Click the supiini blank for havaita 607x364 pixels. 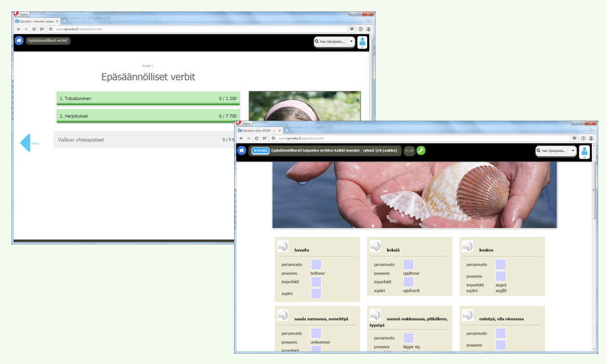point(316,294)
